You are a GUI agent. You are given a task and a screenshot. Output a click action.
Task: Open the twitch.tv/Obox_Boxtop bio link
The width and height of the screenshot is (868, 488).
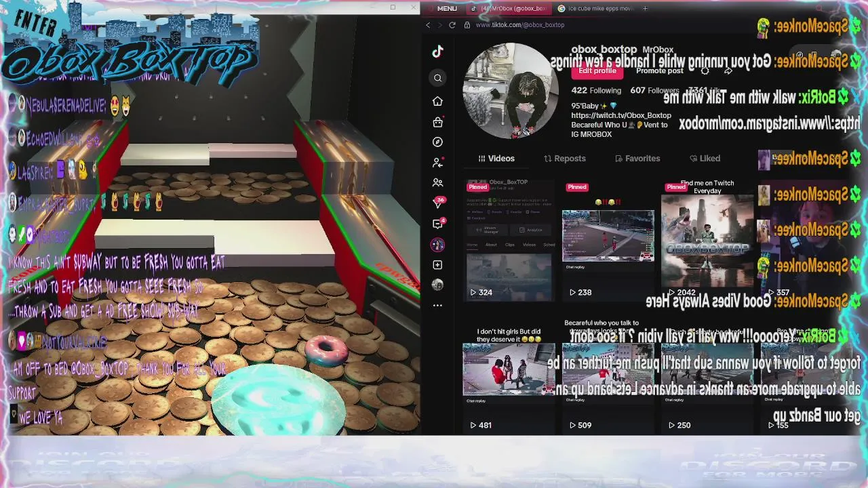click(x=621, y=115)
